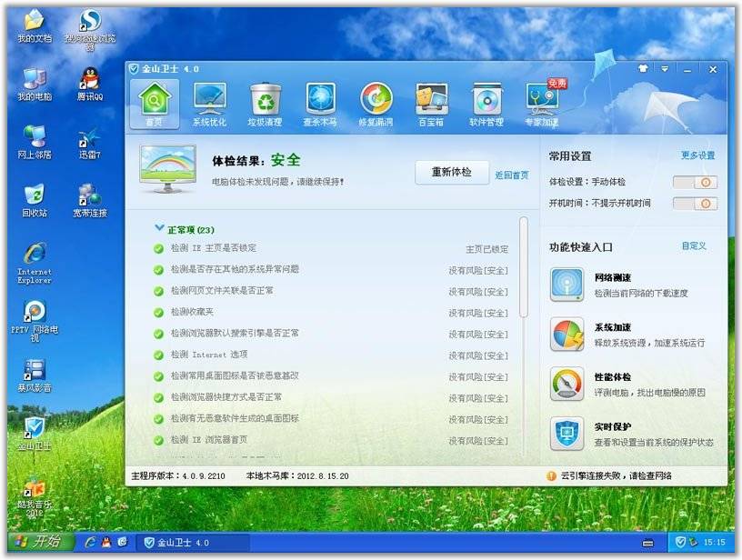Open 金山卫士 desktop shortcut
The image size is (742, 560).
click(35, 435)
